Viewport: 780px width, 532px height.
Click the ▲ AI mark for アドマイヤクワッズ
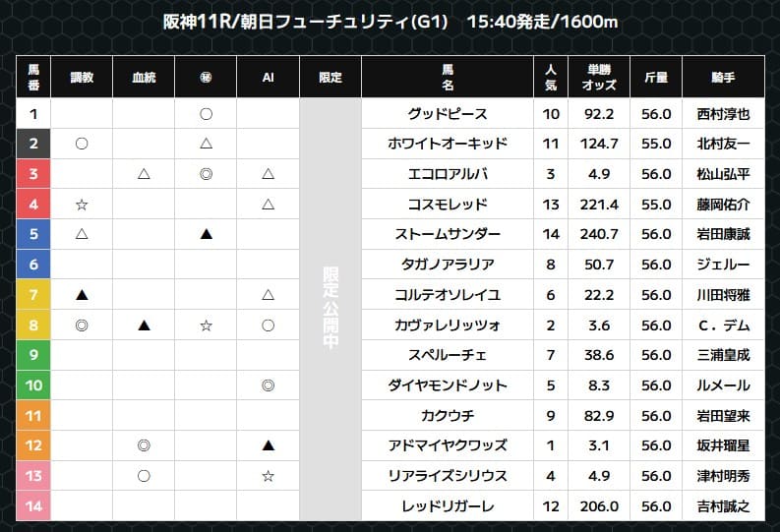tap(268, 445)
